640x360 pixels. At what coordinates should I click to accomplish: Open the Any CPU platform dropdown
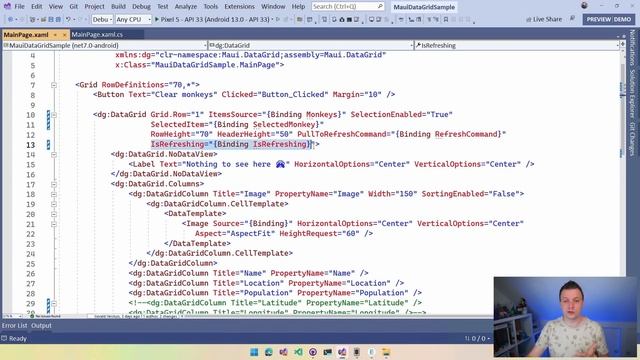[133, 19]
